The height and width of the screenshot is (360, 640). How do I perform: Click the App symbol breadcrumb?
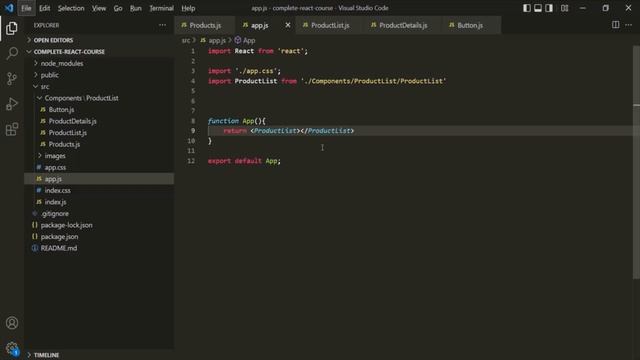pyautogui.click(x=245, y=40)
